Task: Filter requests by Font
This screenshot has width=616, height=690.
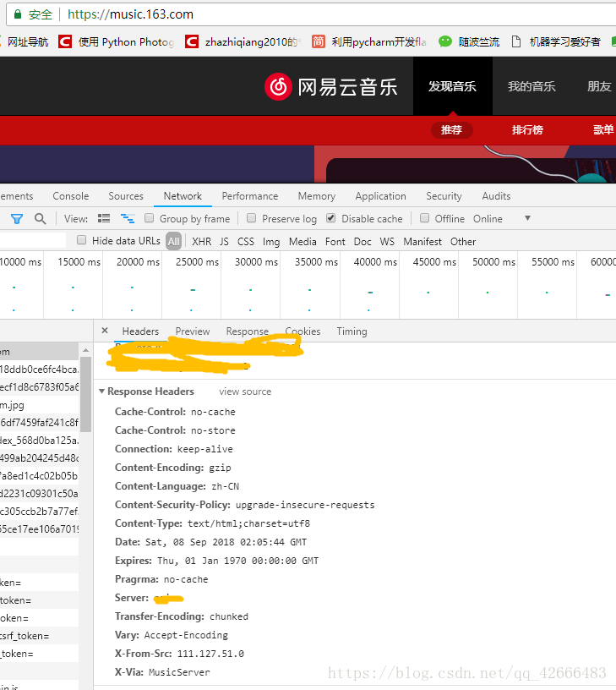Action: [x=335, y=242]
